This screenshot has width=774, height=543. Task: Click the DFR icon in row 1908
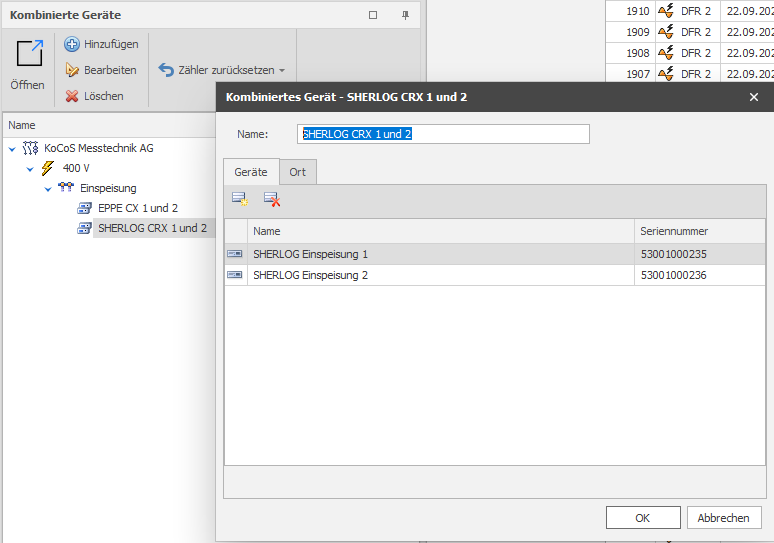[x=666, y=52]
